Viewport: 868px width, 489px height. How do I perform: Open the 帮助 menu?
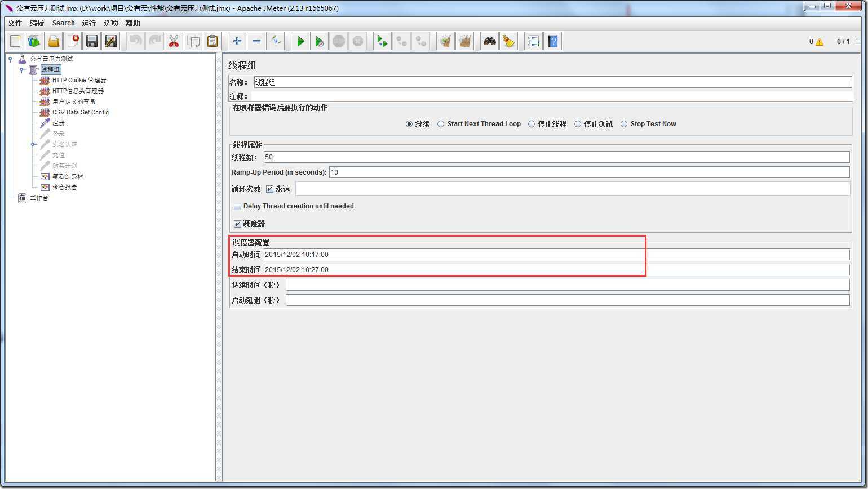pos(132,23)
